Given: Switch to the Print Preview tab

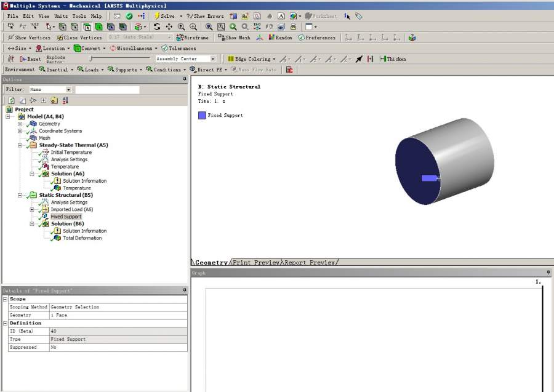Looking at the screenshot, I should (x=255, y=263).
